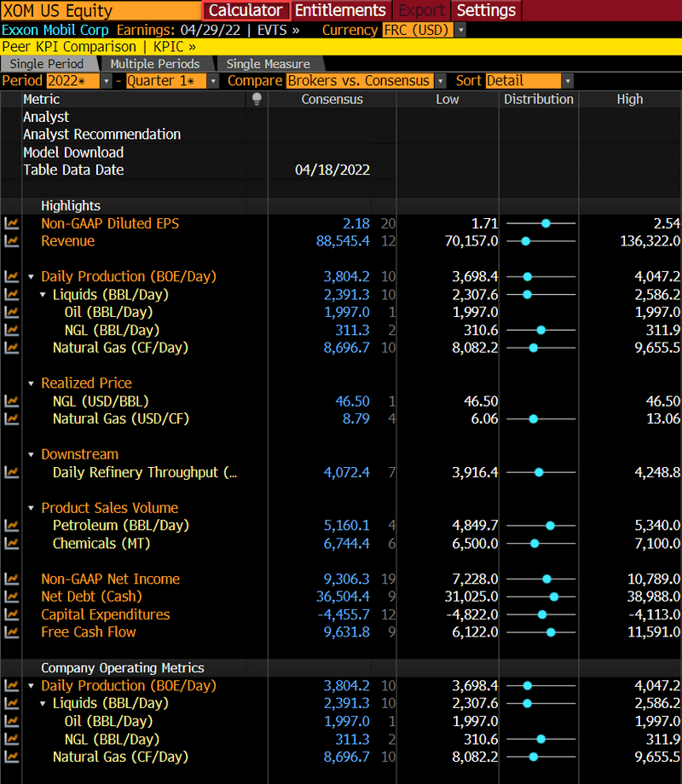Click the lightbulb icon in Metric header
Image resolution: width=682 pixels, height=784 pixels.
coord(257,99)
